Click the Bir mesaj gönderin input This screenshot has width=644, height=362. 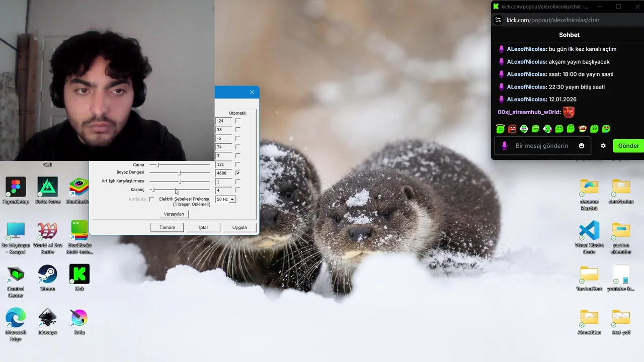(542, 146)
